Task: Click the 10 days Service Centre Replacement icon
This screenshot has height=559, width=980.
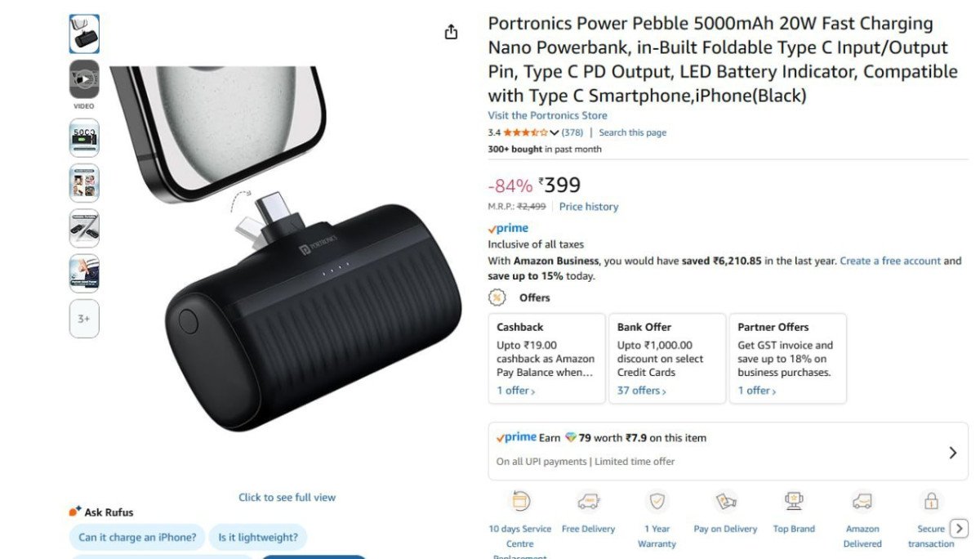Action: pos(520,501)
